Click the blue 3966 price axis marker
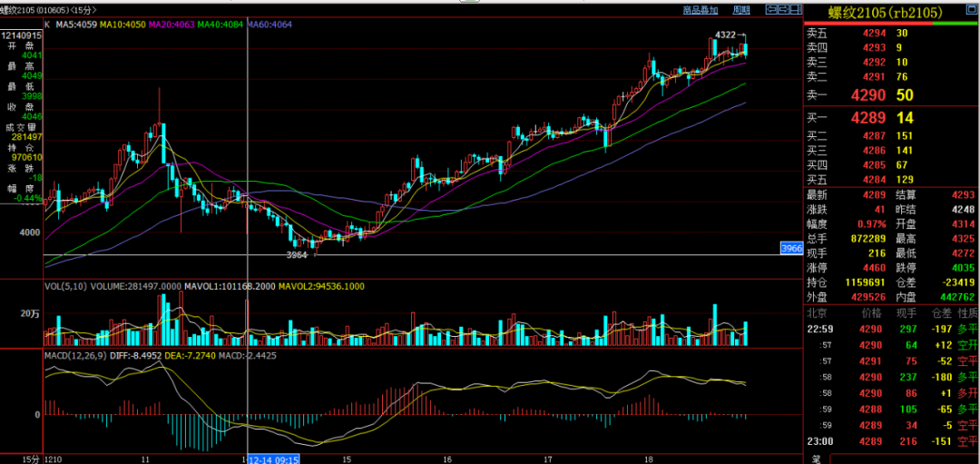 tap(791, 249)
